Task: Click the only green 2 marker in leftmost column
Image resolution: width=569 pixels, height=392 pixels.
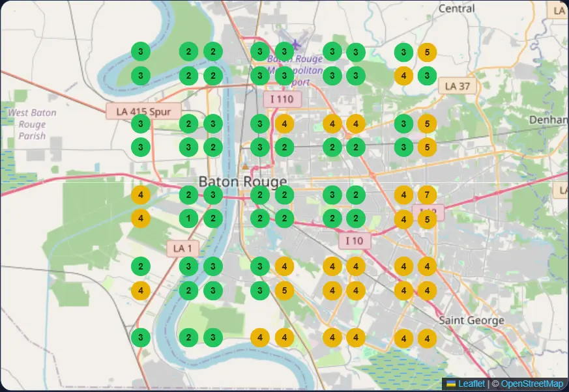Action: (x=141, y=266)
